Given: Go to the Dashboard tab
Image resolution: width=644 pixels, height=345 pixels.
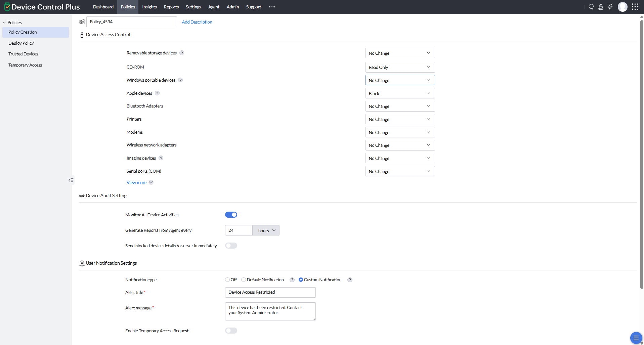Looking at the screenshot, I should pyautogui.click(x=103, y=7).
